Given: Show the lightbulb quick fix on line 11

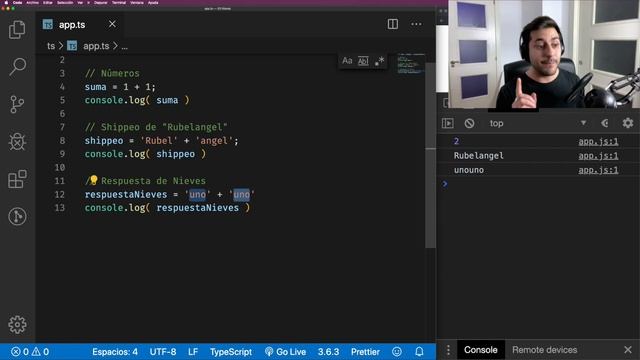Looking at the screenshot, I should 93,180.
